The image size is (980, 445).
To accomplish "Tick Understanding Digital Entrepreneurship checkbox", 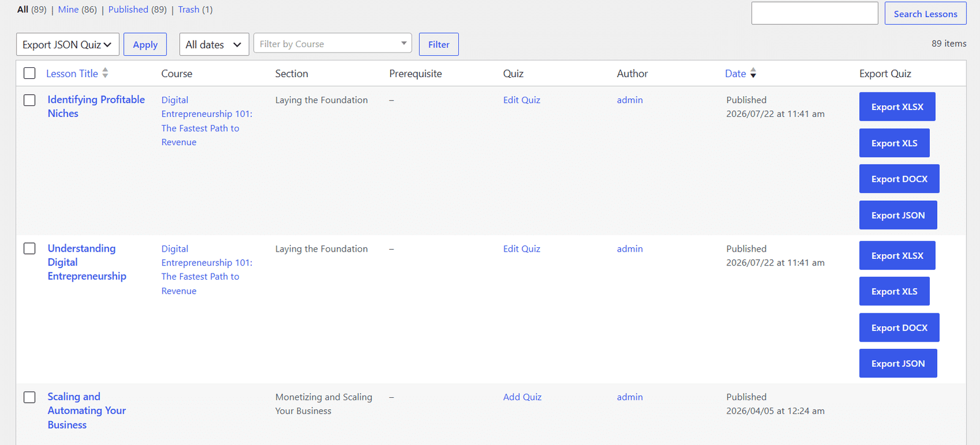I will point(29,249).
